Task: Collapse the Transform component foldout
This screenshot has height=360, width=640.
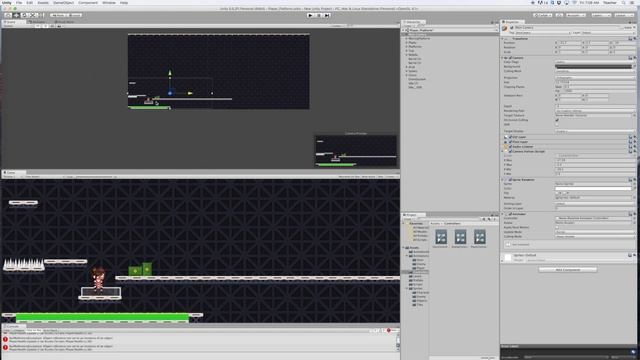Action: [x=502, y=39]
